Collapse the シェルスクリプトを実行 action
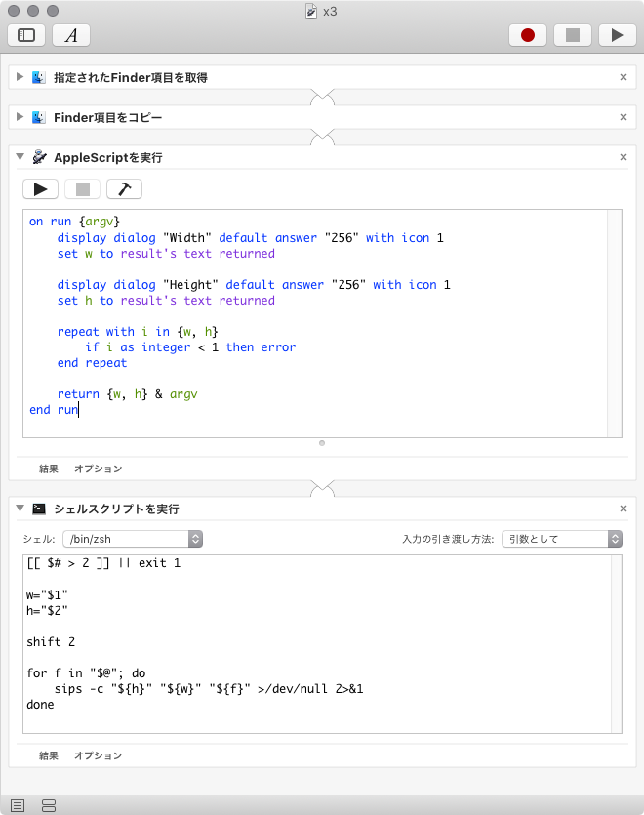644x815 pixels. pos(20,508)
